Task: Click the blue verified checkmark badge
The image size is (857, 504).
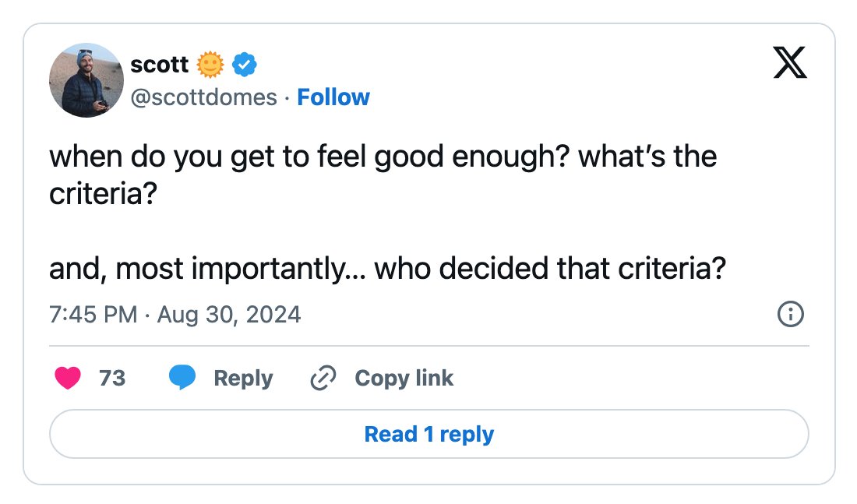Action: tap(245, 65)
